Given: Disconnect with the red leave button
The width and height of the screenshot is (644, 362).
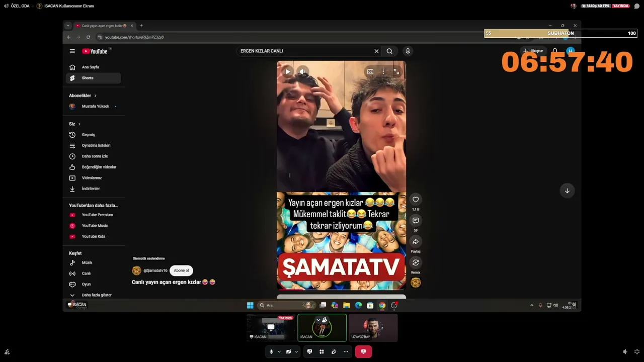Looking at the screenshot, I should (363, 352).
